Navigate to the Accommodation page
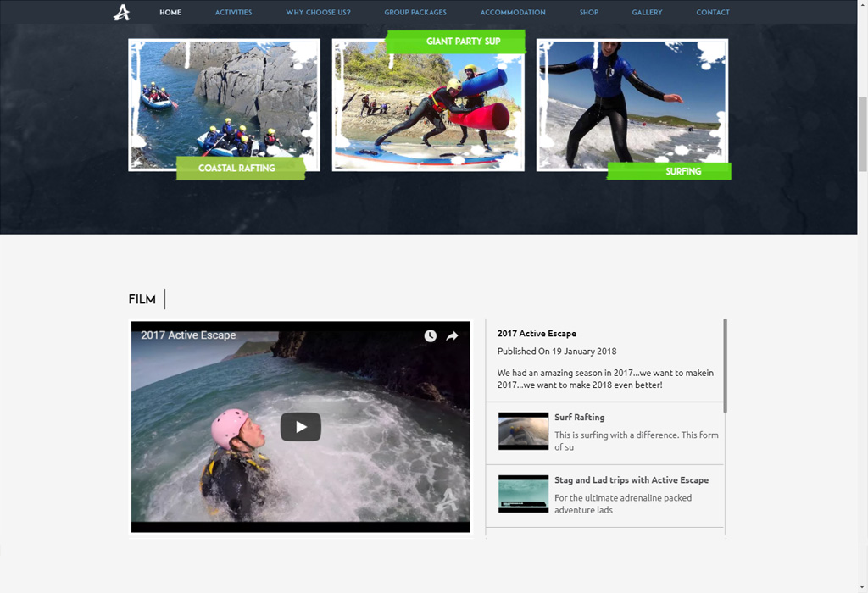 click(513, 12)
